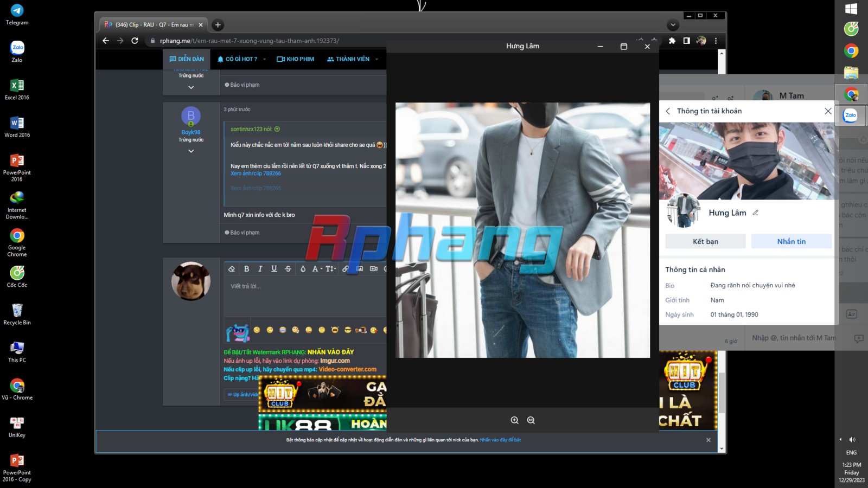The width and height of the screenshot is (868, 488).
Task: Insert the blue frog sticker
Action: tap(238, 332)
